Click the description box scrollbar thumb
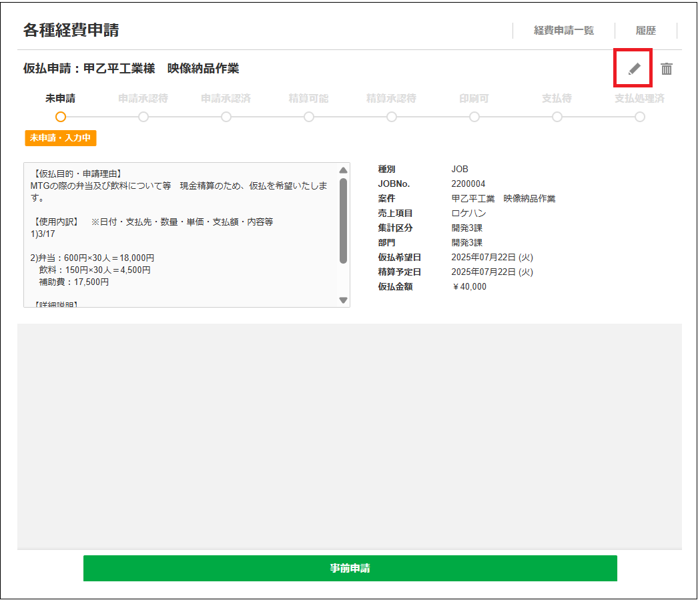Viewport: 700px width, 602px height. click(343, 220)
